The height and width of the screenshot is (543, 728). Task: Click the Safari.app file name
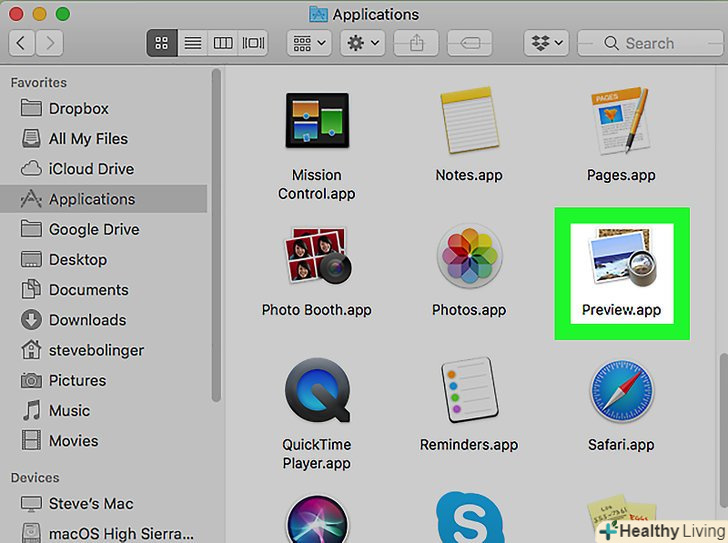pyautogui.click(x=621, y=445)
